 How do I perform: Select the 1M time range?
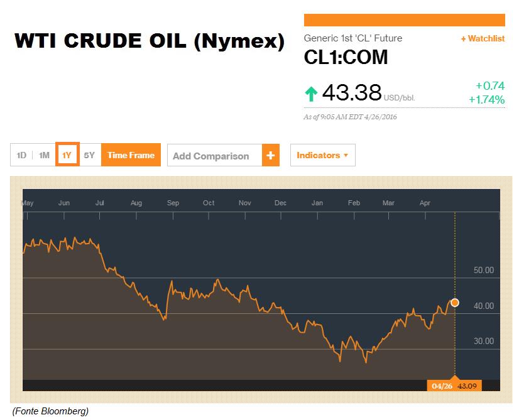[x=44, y=155]
